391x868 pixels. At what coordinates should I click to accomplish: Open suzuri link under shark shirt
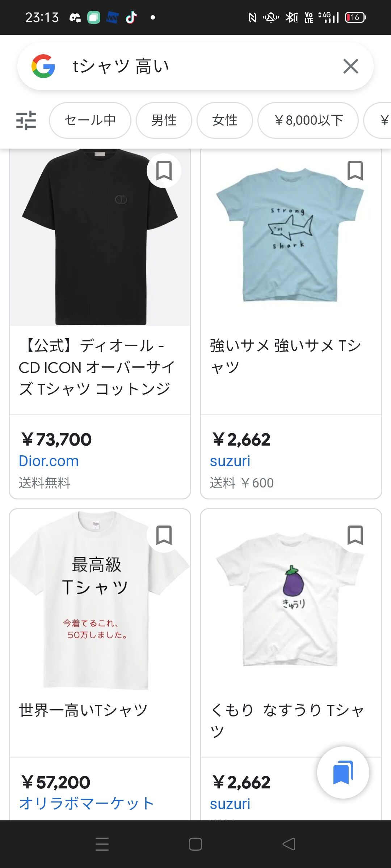point(230,461)
